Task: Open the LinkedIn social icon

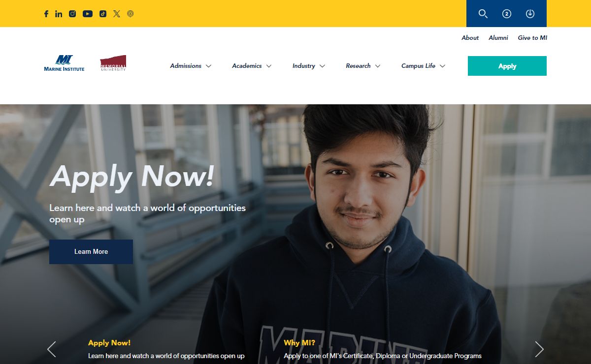Action: click(59, 14)
